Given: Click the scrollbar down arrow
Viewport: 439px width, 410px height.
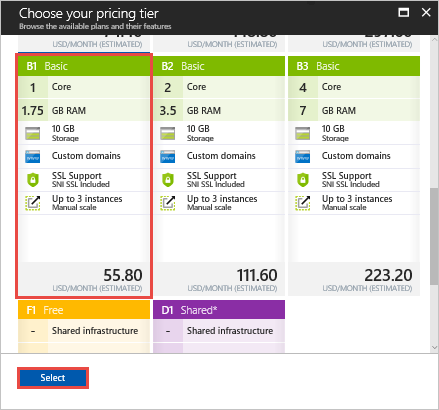Looking at the screenshot, I should coord(434,347).
